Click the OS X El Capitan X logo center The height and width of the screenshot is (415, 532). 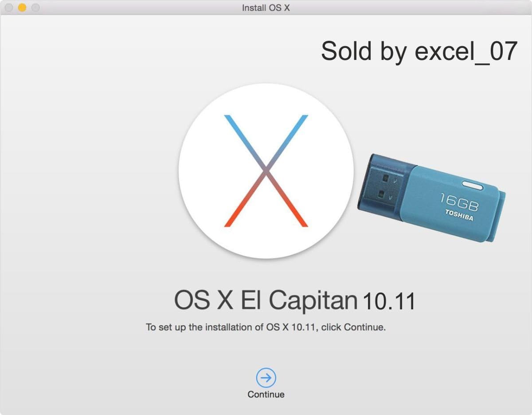tap(266, 171)
